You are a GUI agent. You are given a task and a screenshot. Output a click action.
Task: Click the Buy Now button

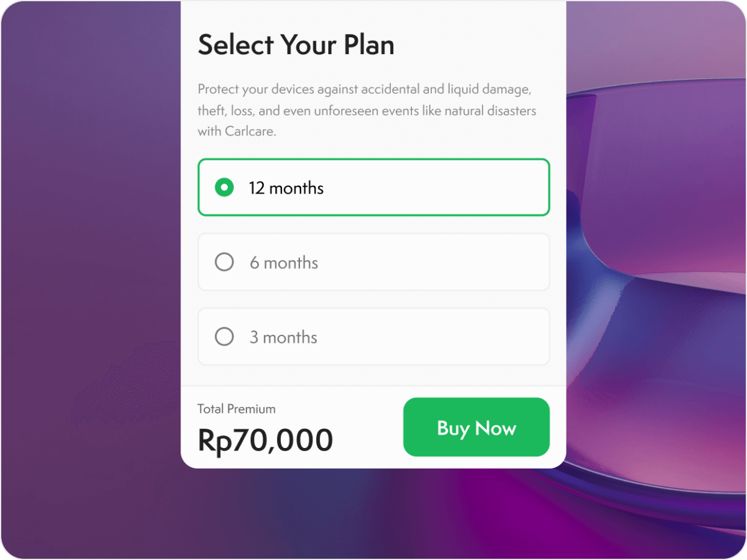[x=476, y=427]
